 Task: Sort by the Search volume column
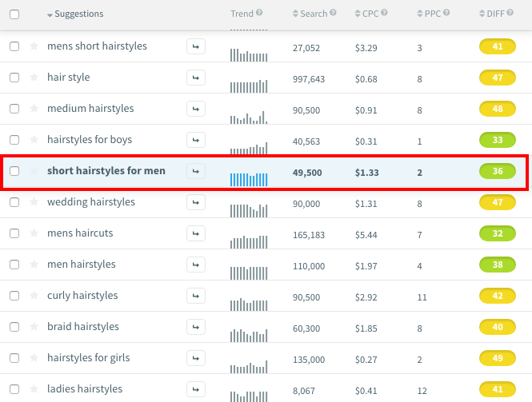pyautogui.click(x=313, y=14)
